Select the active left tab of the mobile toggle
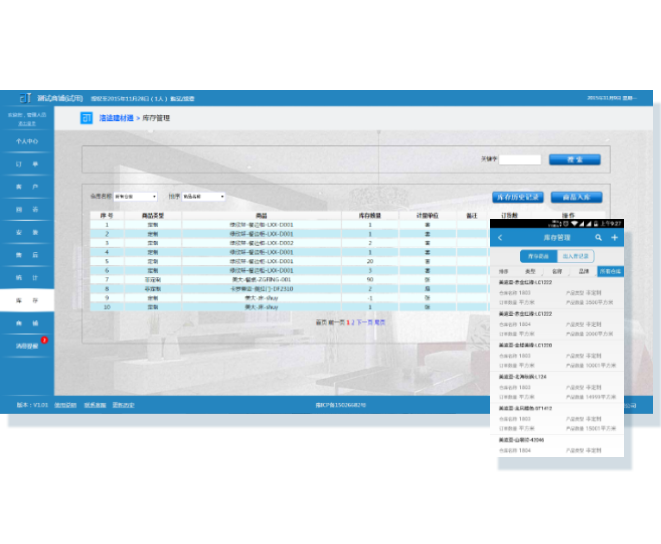661x544 pixels. [538, 256]
